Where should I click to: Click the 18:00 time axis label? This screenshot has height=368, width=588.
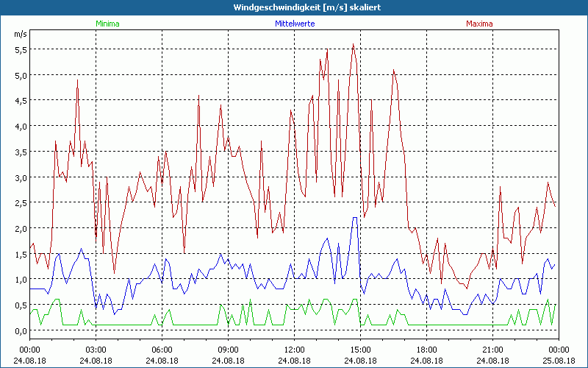(x=426, y=349)
